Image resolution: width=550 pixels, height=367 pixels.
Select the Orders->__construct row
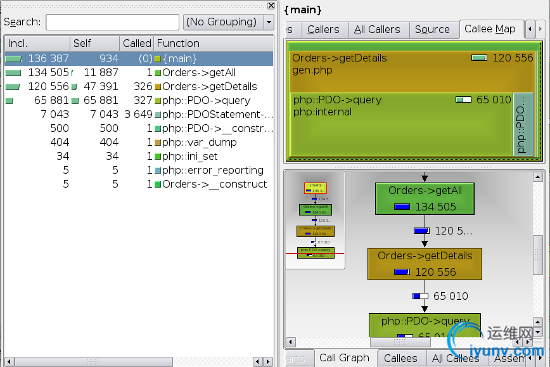pos(139,184)
